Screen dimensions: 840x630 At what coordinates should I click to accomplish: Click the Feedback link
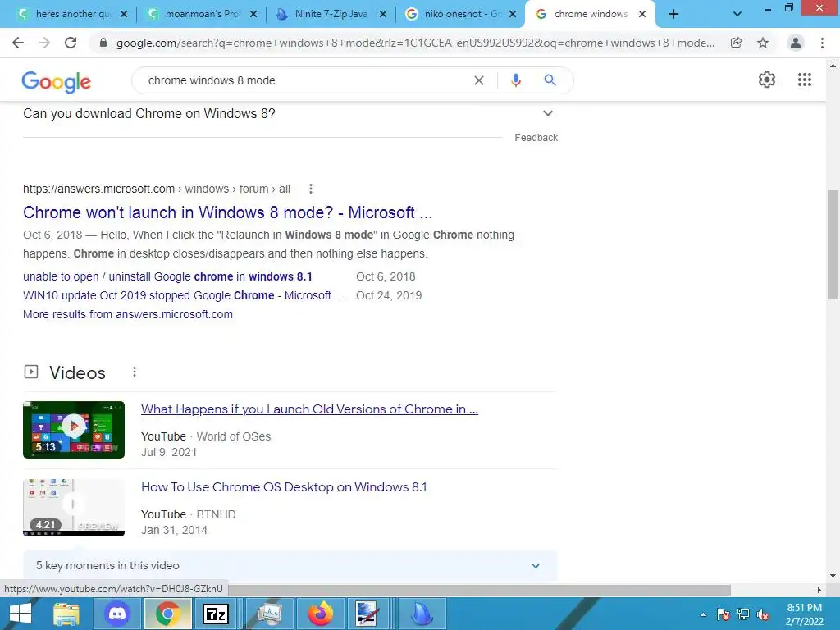tap(536, 138)
